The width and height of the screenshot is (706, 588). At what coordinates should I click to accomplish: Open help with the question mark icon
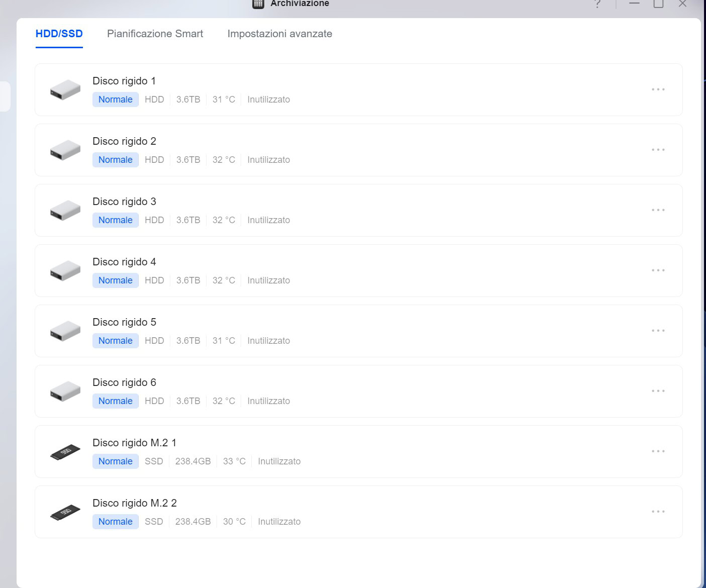[597, 4]
